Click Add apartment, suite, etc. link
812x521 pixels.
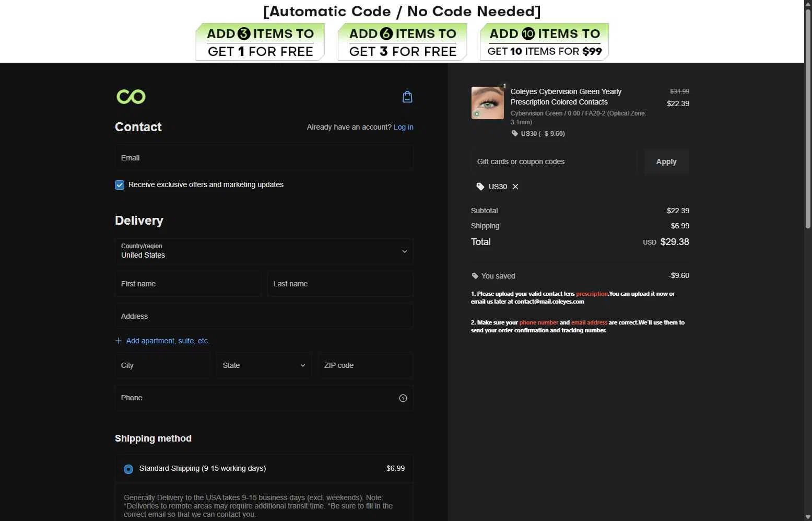point(168,341)
